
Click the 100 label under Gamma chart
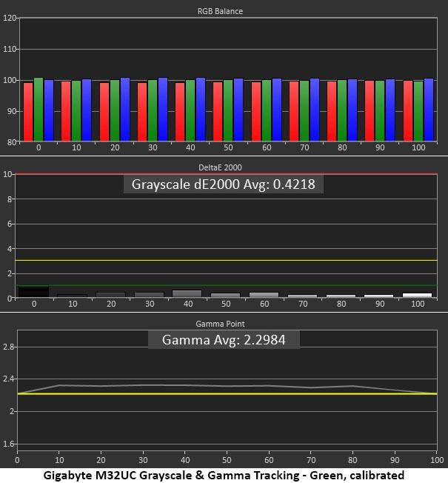click(437, 460)
